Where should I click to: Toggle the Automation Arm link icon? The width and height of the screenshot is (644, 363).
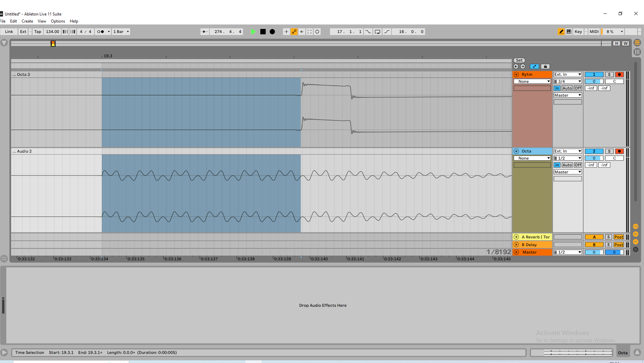point(294,32)
